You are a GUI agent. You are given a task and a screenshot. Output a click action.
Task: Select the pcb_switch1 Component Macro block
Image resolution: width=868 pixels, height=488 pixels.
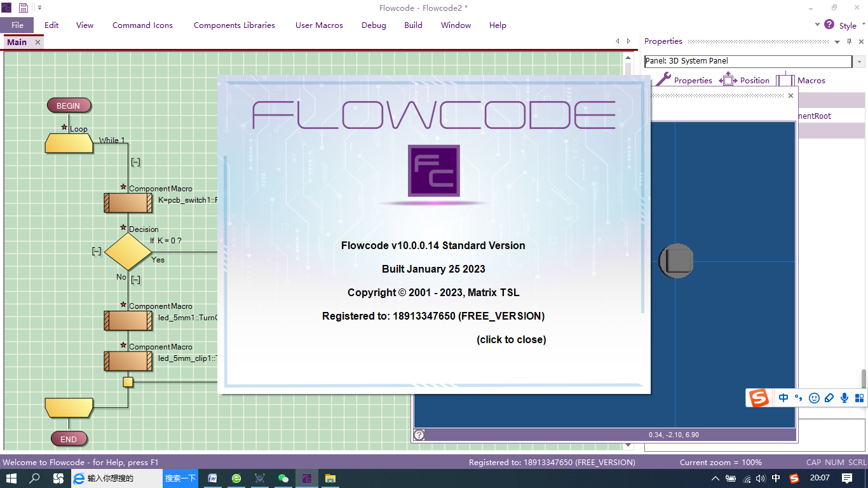tap(128, 203)
